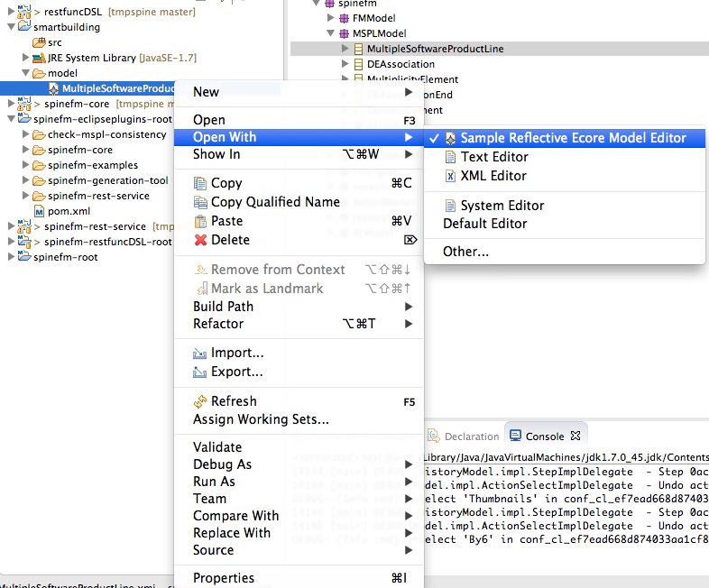709x588 pixels.
Task: Click the model folder icon
Action: pos(39,73)
